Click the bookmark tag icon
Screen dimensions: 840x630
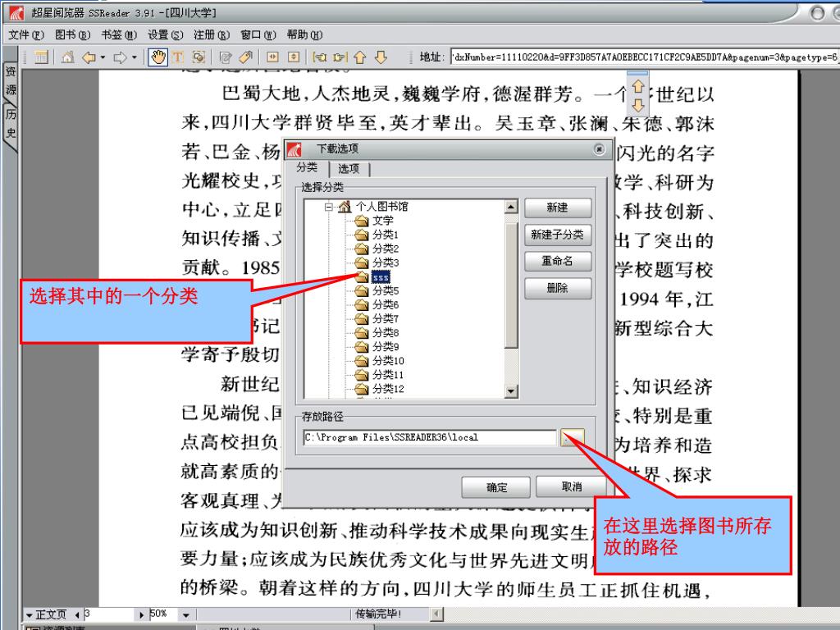245,57
